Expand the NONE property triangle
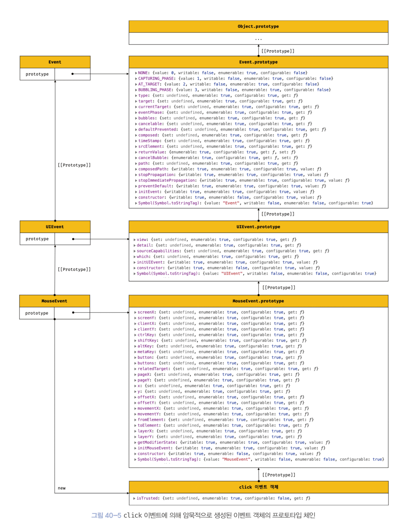Viewport: 405px width, 532px height. (x=136, y=73)
